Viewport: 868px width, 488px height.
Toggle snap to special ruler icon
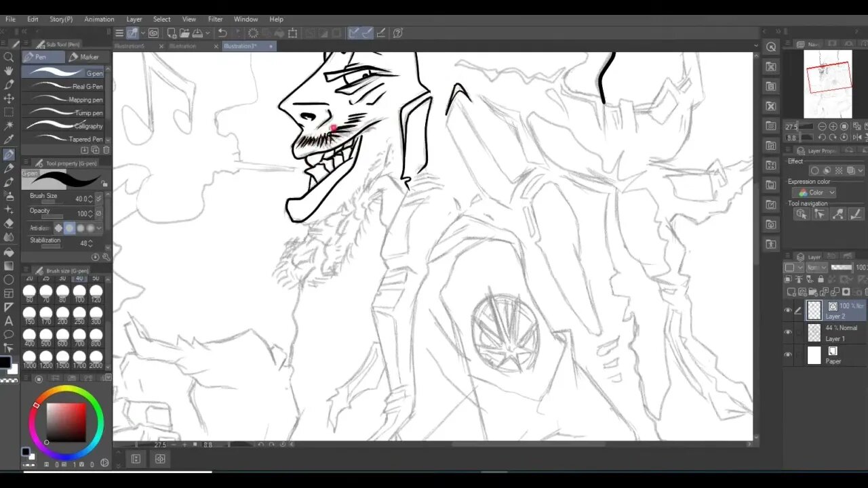[x=367, y=33]
